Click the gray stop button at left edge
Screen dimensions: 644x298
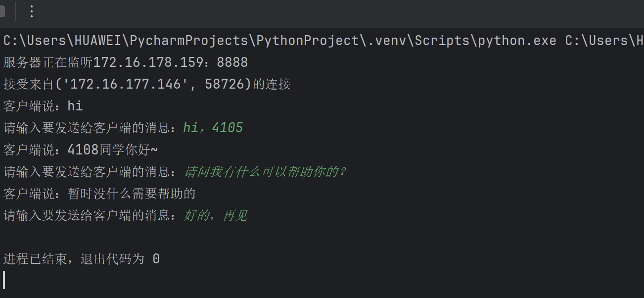pos(2,11)
